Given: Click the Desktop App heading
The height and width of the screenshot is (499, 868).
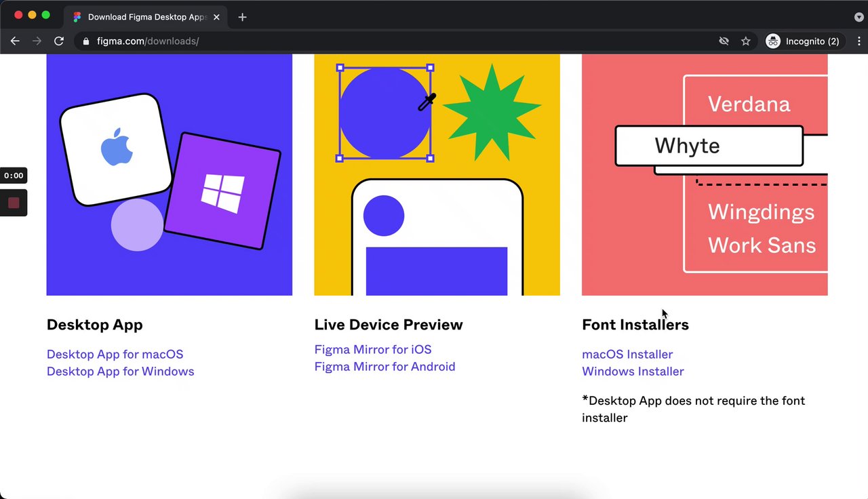Looking at the screenshot, I should coord(94,325).
